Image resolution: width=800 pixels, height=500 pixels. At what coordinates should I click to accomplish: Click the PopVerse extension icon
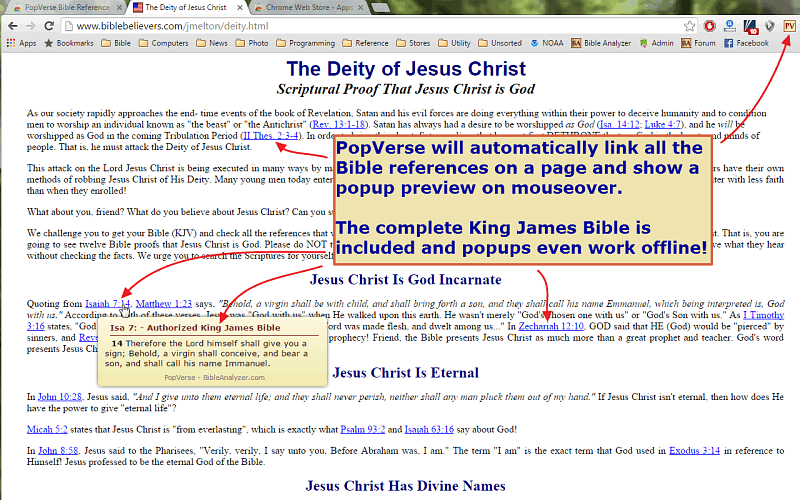click(788, 26)
